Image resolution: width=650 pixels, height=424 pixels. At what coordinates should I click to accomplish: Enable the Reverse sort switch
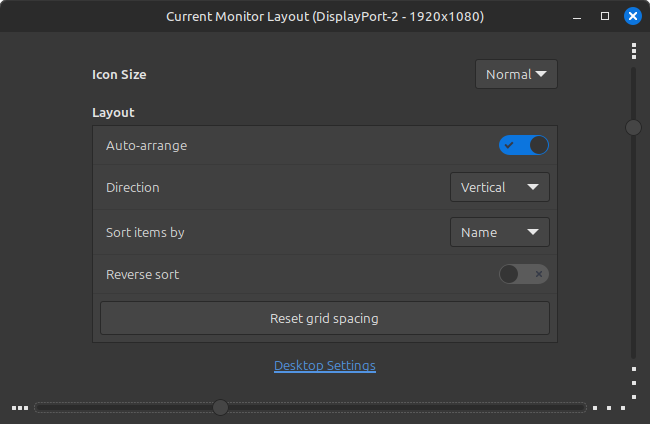click(x=524, y=274)
